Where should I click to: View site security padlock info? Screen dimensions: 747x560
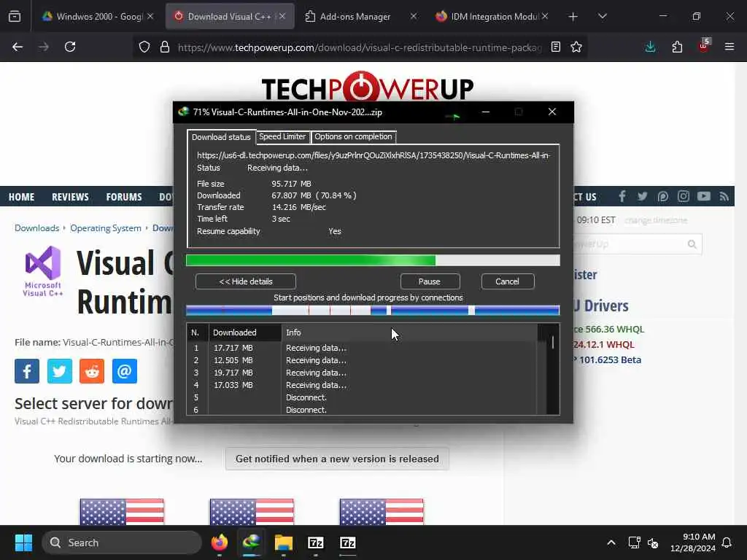coord(165,47)
